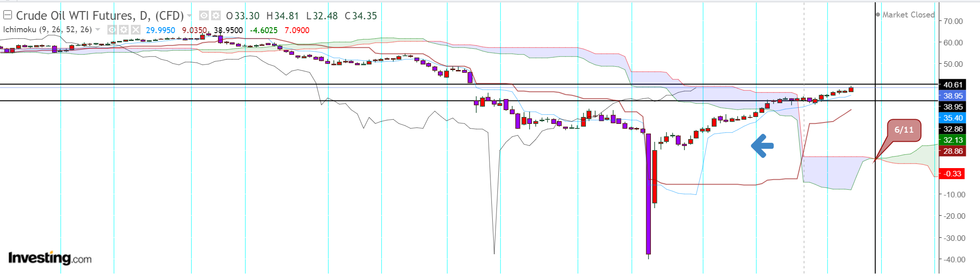Click the 70.00 price scale tick

(x=953, y=21)
